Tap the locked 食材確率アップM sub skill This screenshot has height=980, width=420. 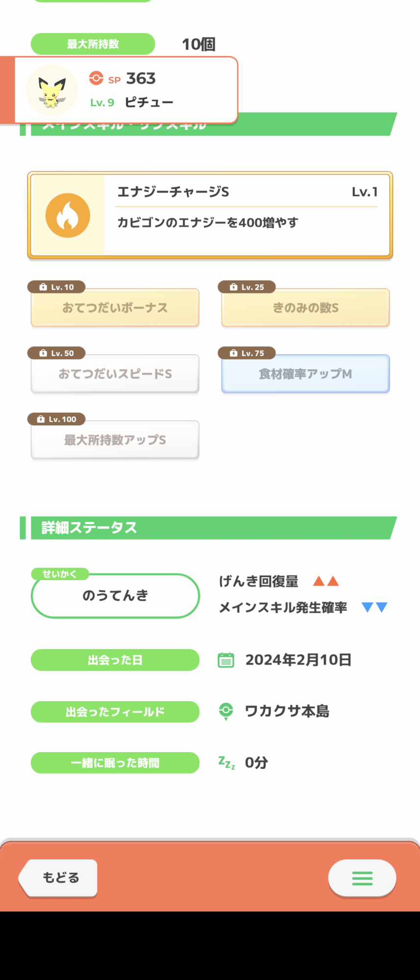click(x=305, y=374)
